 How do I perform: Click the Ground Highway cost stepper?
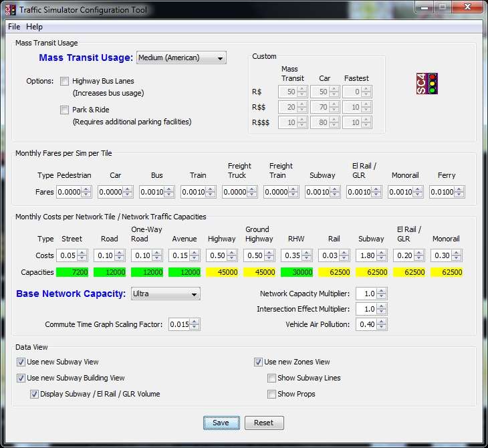pyautogui.click(x=269, y=255)
